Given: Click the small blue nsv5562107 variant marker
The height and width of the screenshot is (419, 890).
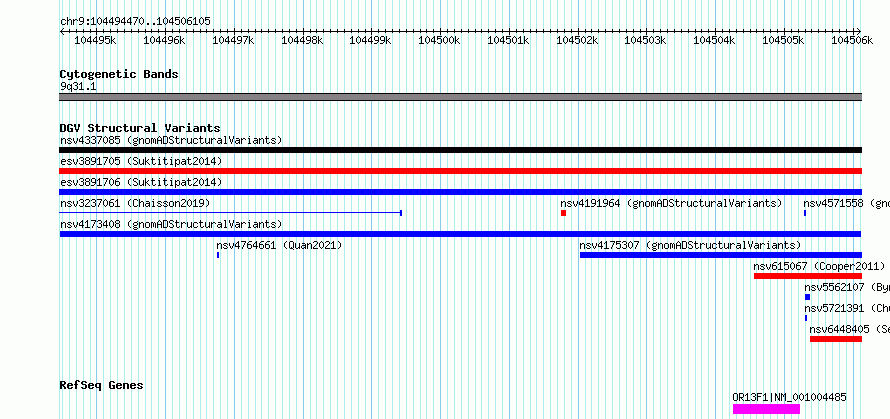Looking at the screenshot, I should 808,297.
